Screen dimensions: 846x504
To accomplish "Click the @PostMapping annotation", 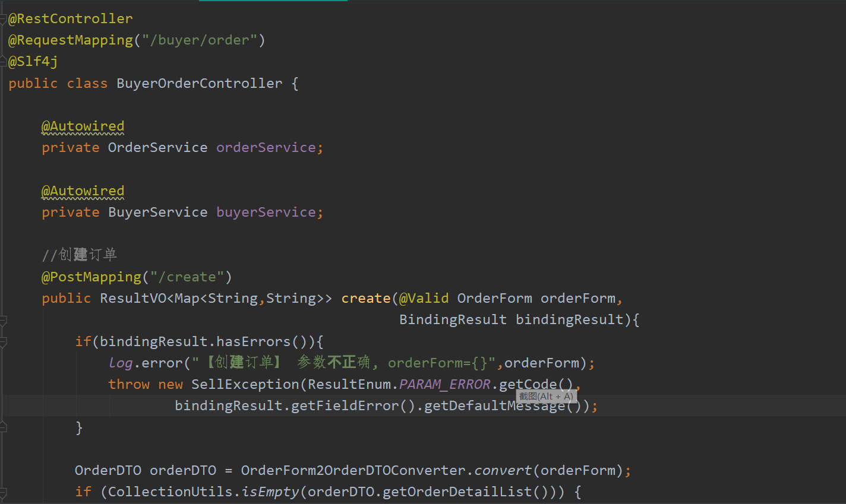I will tap(91, 277).
